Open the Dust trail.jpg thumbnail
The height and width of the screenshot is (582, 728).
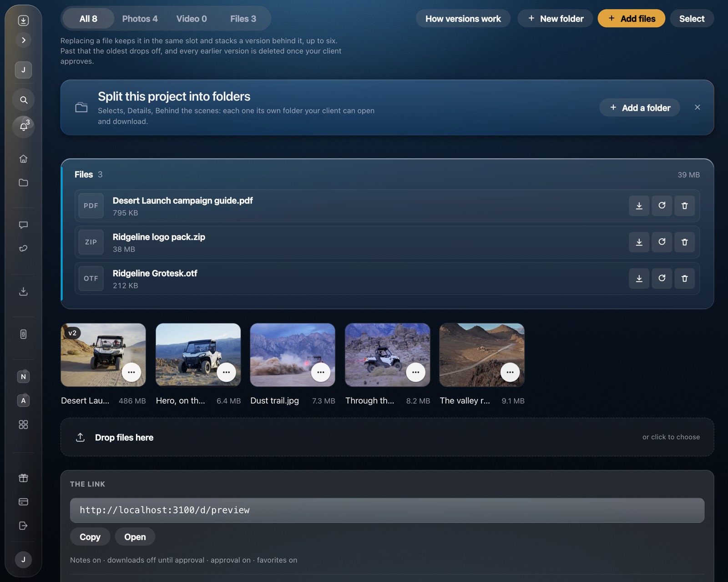293,355
